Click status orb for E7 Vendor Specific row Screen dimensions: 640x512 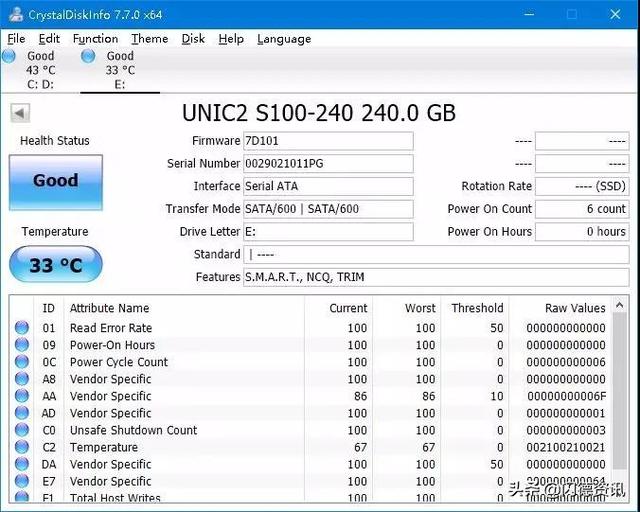(22, 481)
